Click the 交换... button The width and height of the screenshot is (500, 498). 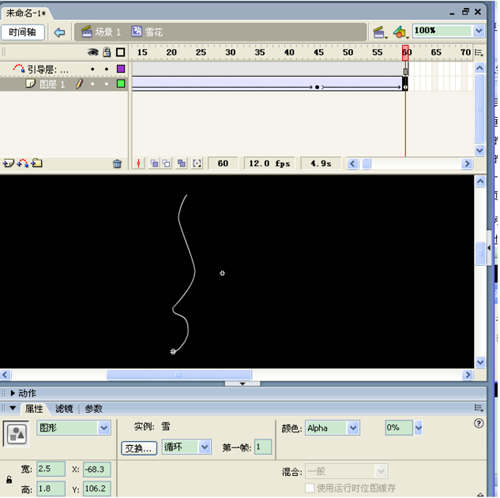(x=139, y=448)
